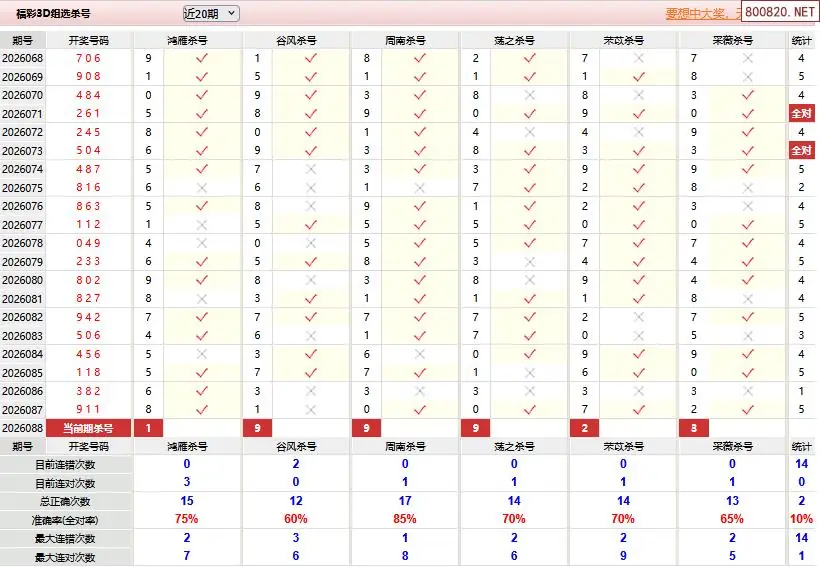Viewport: 820px width, 567px height.
Task: Click 鸿雁杀号 cross mark in row 2026075
Action: 202,188
